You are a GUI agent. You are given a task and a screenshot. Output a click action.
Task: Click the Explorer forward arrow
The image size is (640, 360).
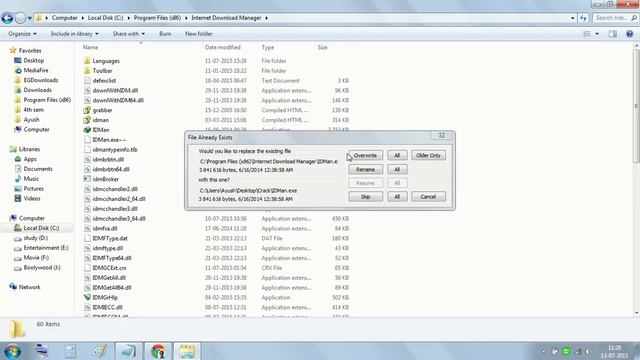point(20,18)
